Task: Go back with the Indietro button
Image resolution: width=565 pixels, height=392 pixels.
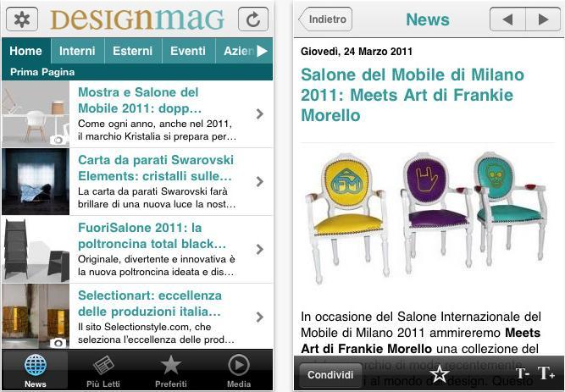Action: [x=325, y=19]
